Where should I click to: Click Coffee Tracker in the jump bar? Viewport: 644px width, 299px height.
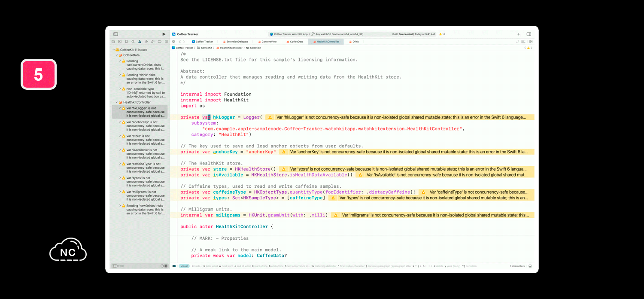(x=183, y=48)
